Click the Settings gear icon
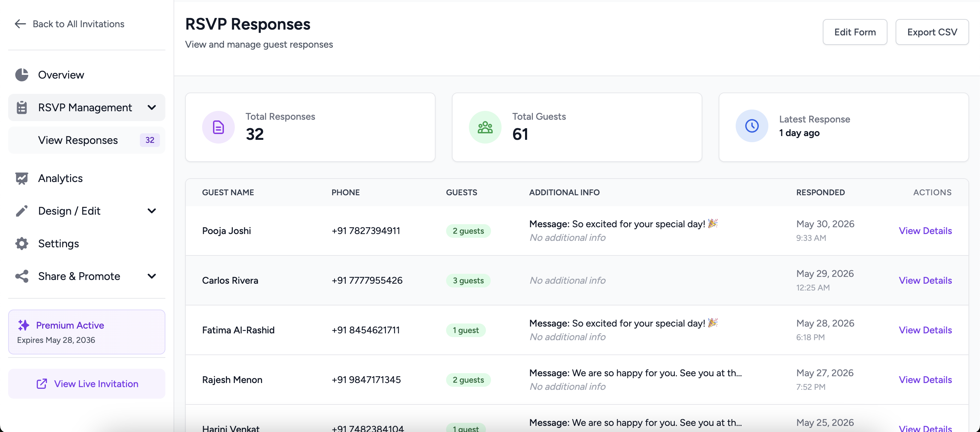Viewport: 980px width, 432px height. tap(22, 244)
